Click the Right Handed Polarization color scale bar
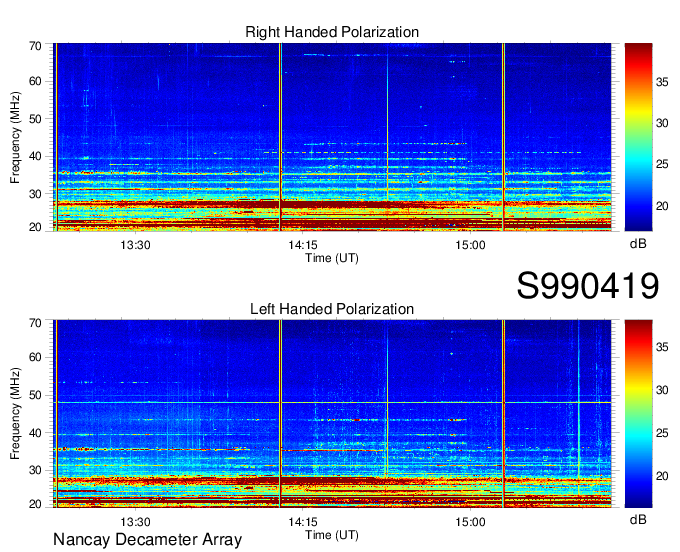680x552 pixels. click(x=638, y=137)
